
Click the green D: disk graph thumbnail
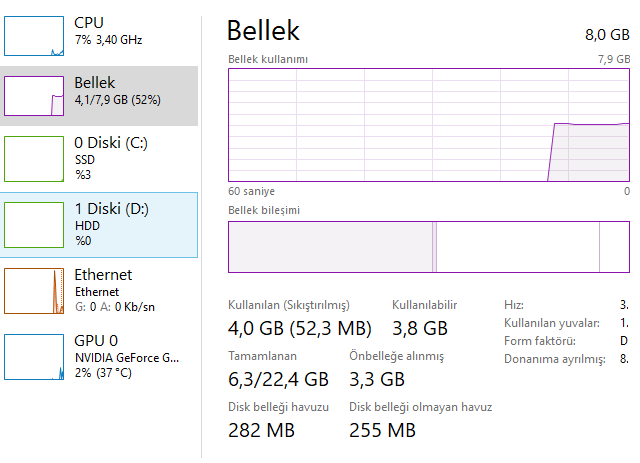(x=34, y=225)
